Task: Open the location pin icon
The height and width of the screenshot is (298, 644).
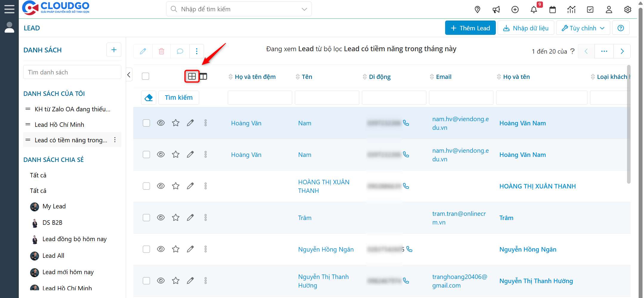Action: pyautogui.click(x=477, y=10)
